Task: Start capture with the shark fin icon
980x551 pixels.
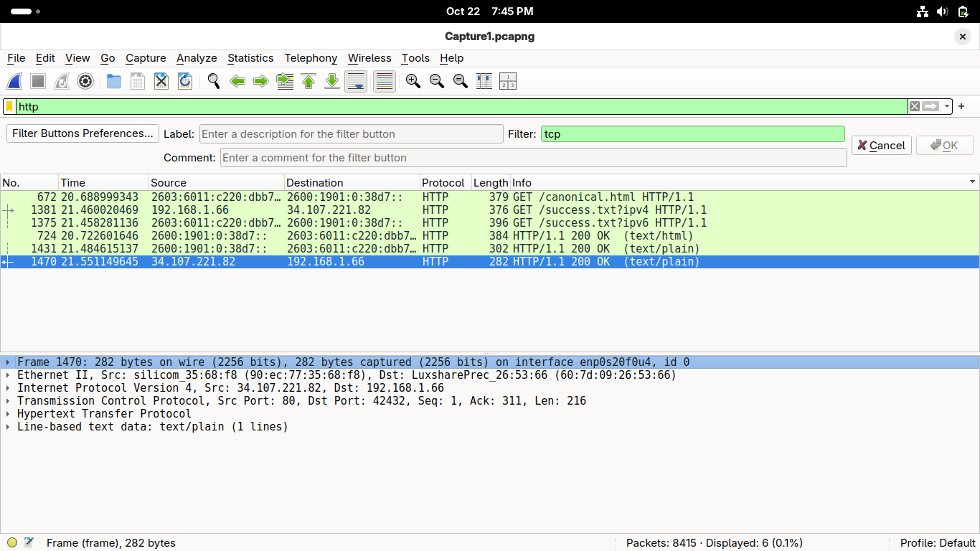Action: 14,82
